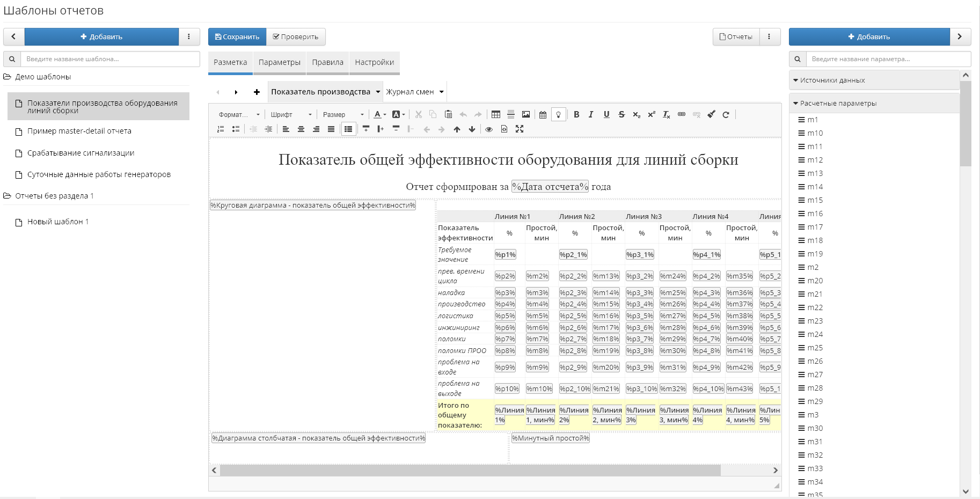Insert a horizontal line from the toolbar
Screen dimensions: 980x499
tap(511, 114)
